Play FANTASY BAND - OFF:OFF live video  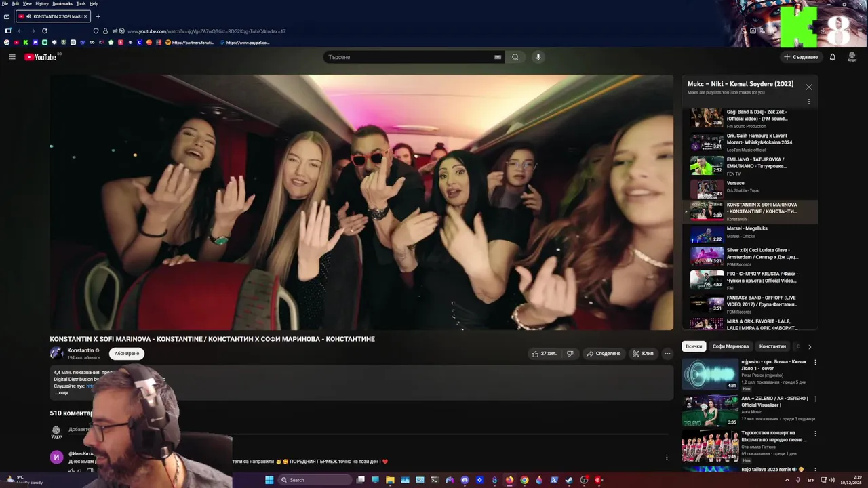tap(750, 303)
